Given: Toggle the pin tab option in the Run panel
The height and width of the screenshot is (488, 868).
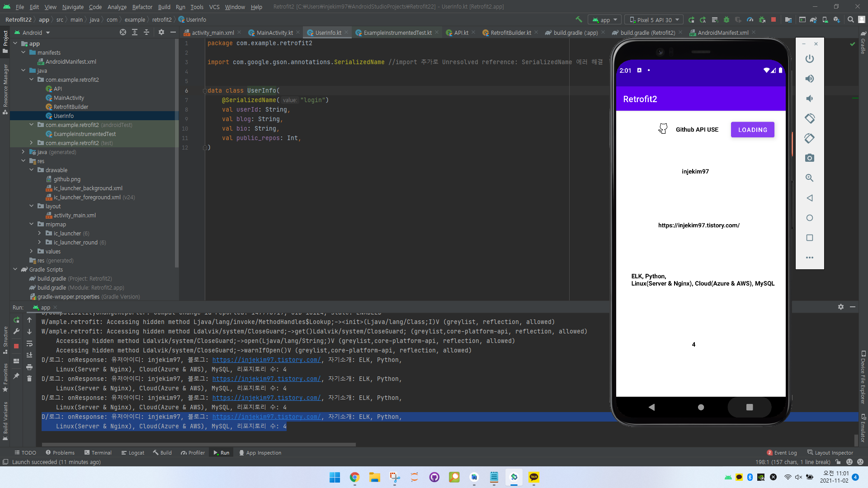Looking at the screenshot, I should tap(16, 375).
